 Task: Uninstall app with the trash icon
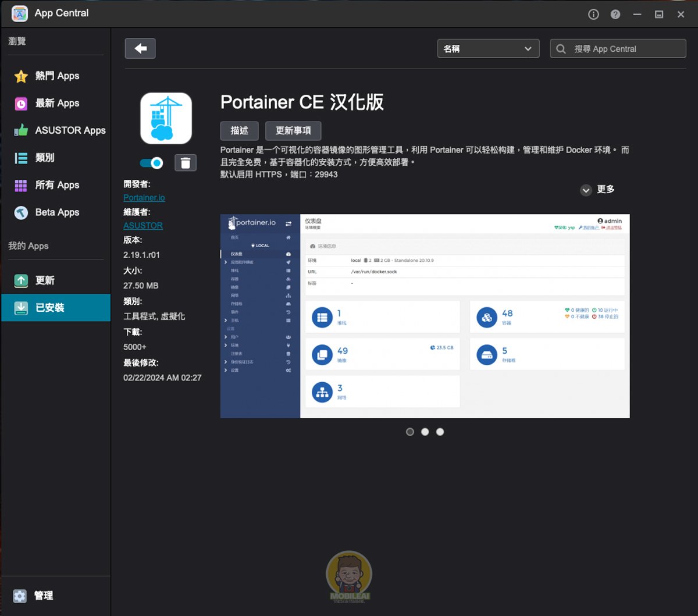pyautogui.click(x=186, y=163)
